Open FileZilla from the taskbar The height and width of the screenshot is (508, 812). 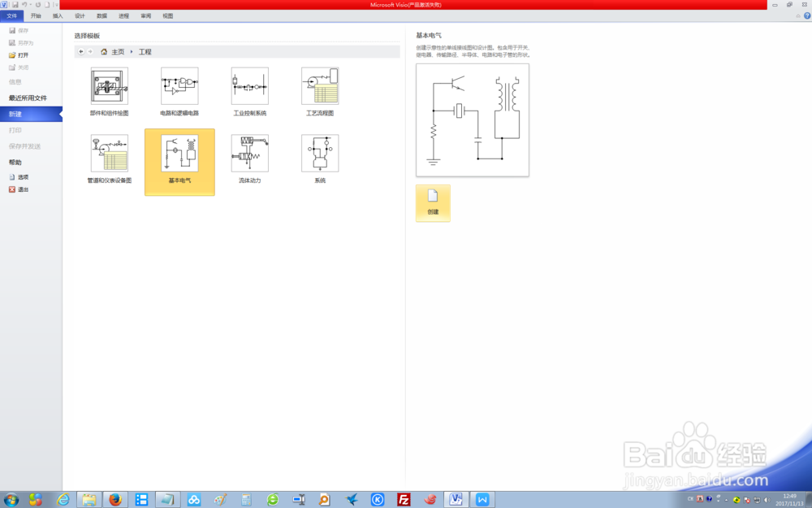(x=404, y=500)
